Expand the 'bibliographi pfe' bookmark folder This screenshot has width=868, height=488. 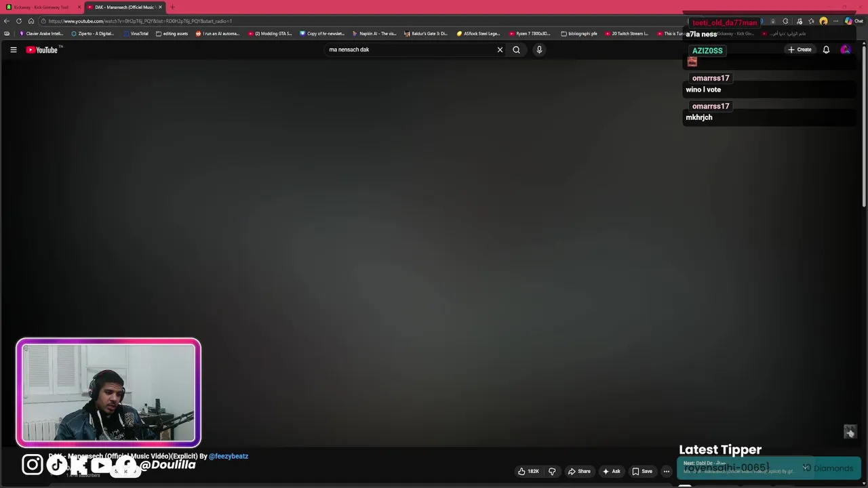point(579,33)
